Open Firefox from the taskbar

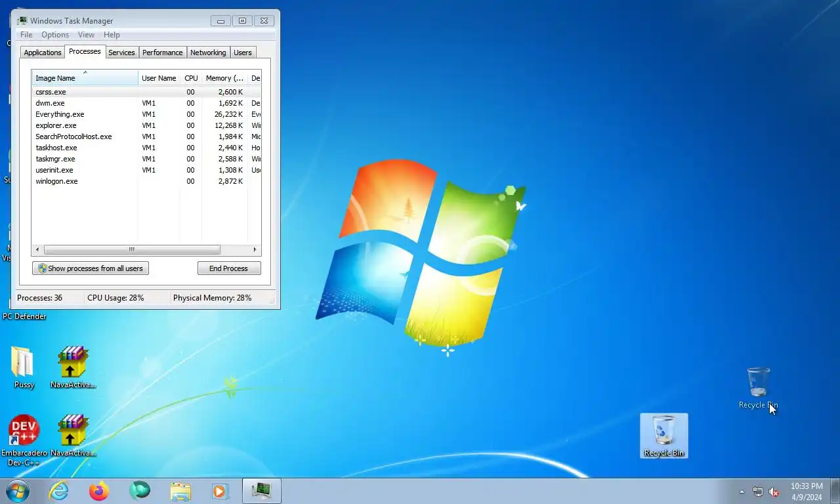(x=99, y=491)
